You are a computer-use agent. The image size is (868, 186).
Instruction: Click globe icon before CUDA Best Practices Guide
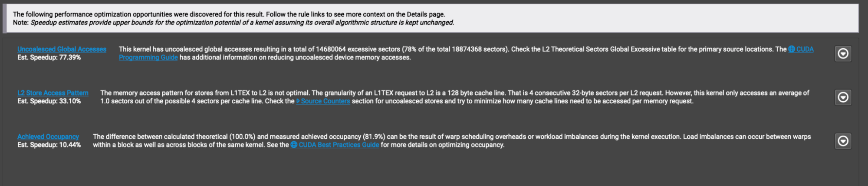coord(294,145)
